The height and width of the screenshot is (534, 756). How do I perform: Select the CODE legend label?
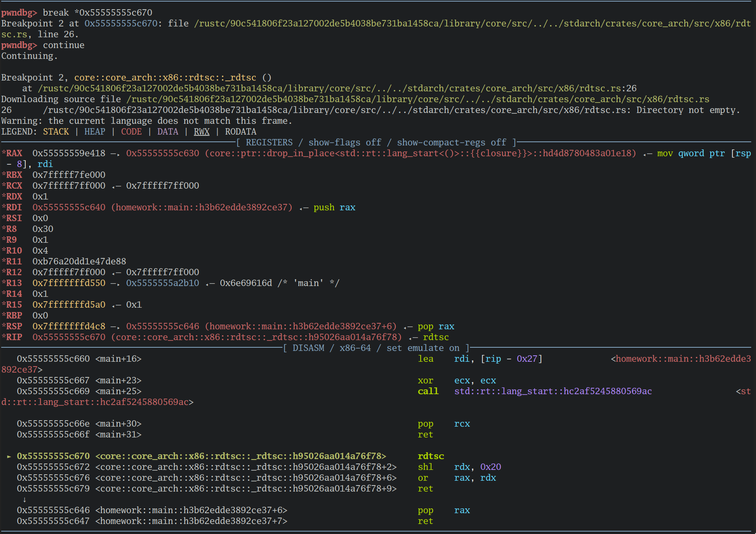(x=131, y=131)
